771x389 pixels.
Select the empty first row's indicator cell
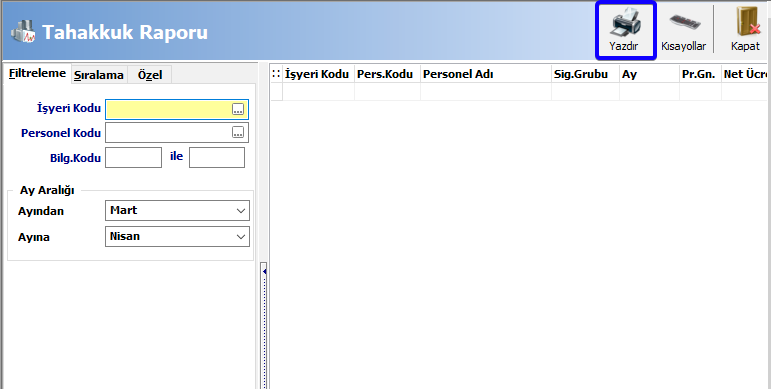coord(276,91)
